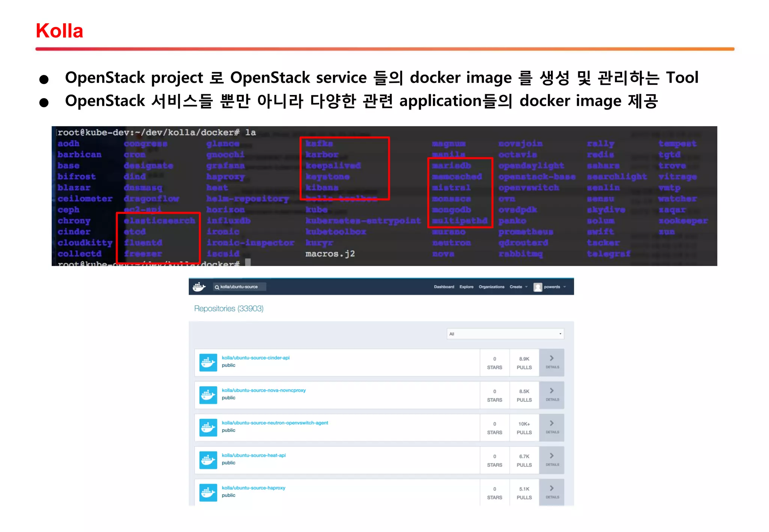Click the whale icon for neutron-openvswitch-agent repository

coord(208,428)
